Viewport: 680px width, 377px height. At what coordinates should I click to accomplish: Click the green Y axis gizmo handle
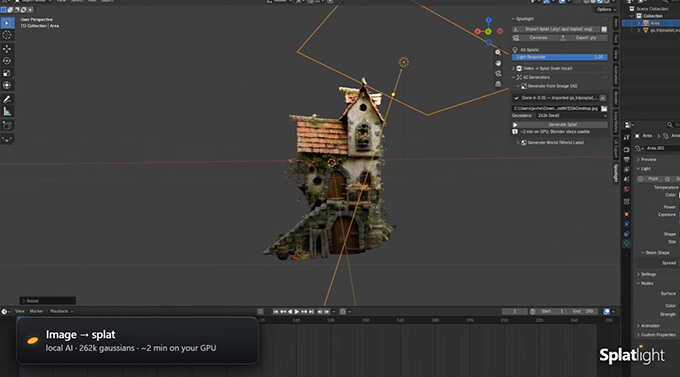[x=489, y=32]
